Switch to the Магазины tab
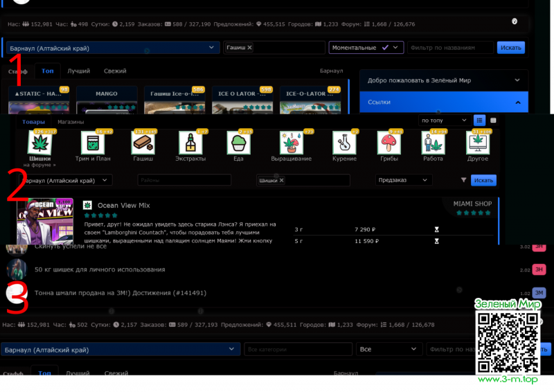554x392 pixels. [x=71, y=122]
